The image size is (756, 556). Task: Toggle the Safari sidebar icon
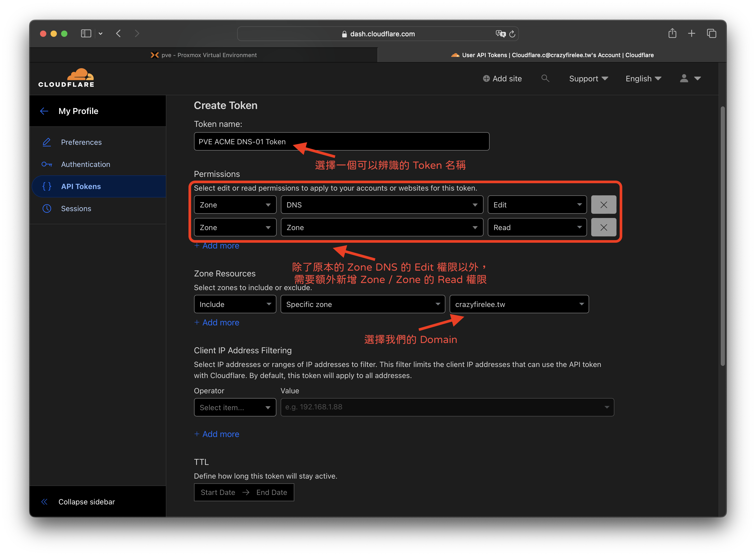coord(86,34)
